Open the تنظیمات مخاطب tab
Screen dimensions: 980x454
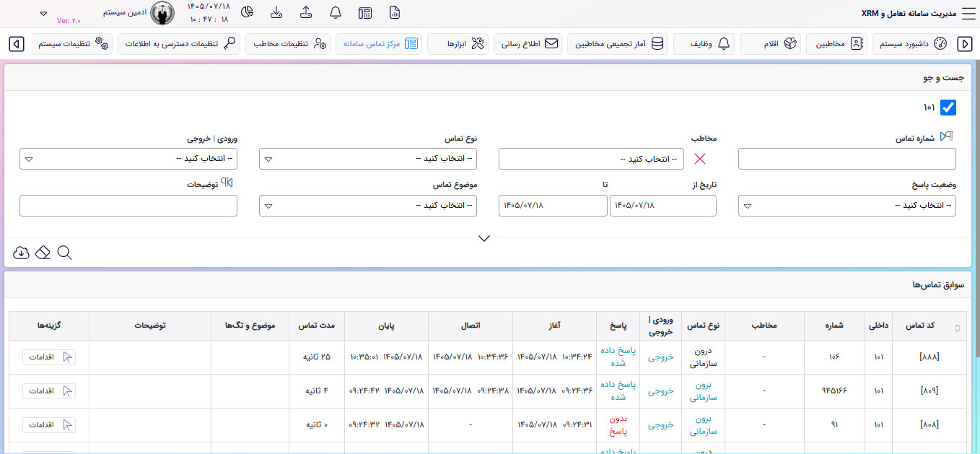(x=288, y=44)
